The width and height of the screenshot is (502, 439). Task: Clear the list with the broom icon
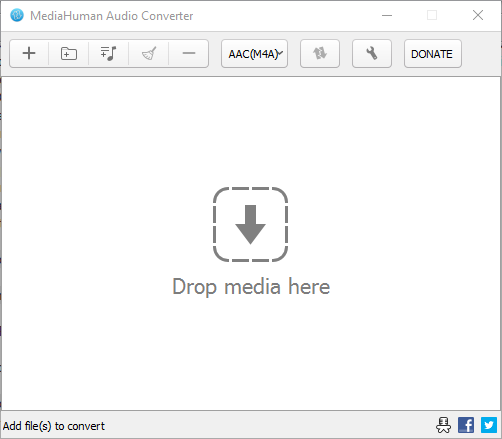149,54
